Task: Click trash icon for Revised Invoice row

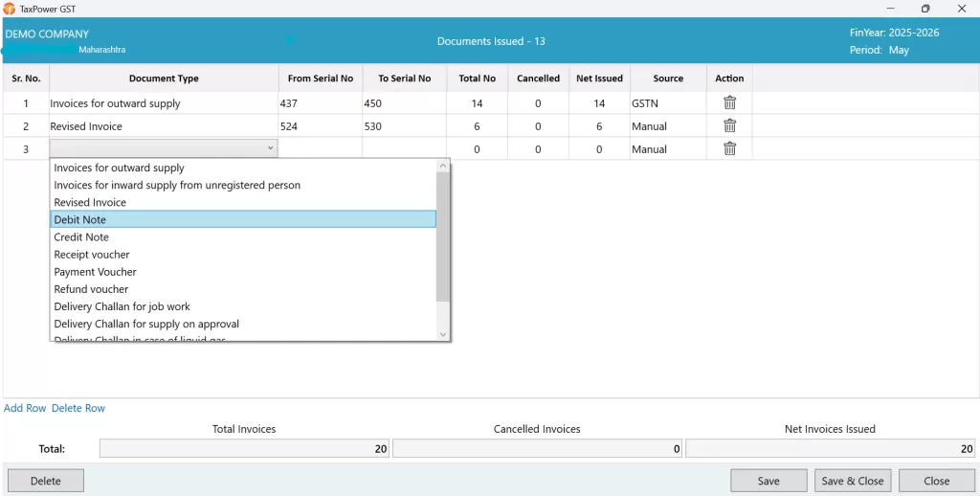Action: (x=729, y=125)
